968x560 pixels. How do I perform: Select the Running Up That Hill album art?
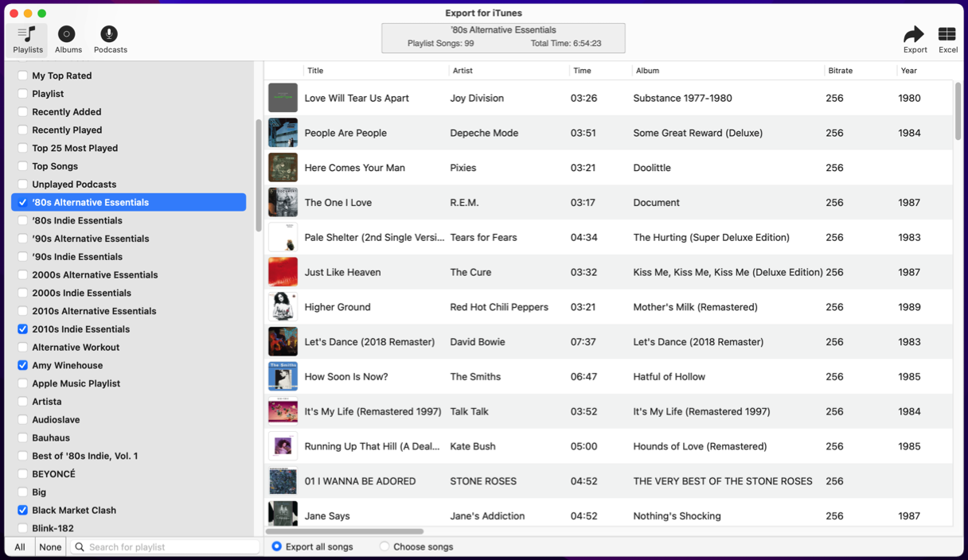tap(283, 446)
